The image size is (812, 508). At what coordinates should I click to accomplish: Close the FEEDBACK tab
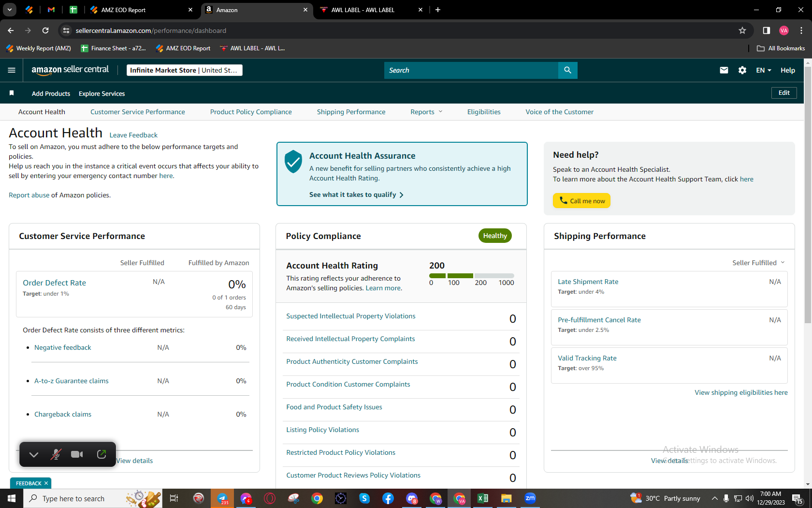coord(46,483)
